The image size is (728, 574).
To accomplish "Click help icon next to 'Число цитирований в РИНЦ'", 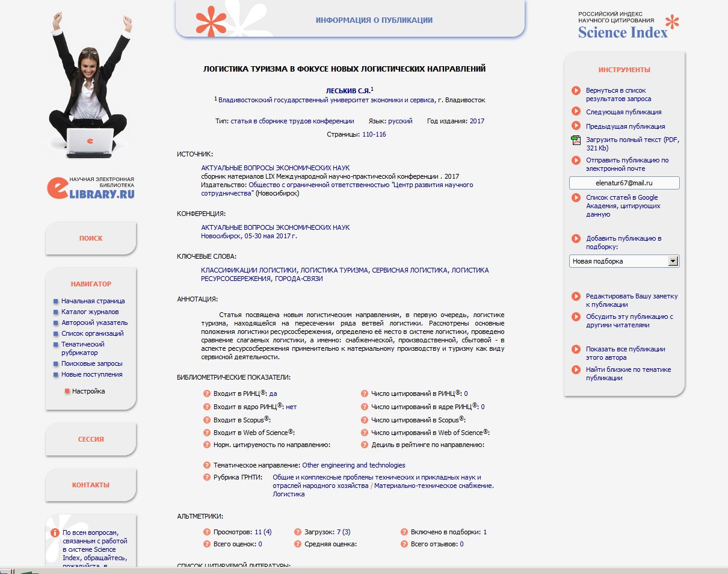I will coord(365,394).
